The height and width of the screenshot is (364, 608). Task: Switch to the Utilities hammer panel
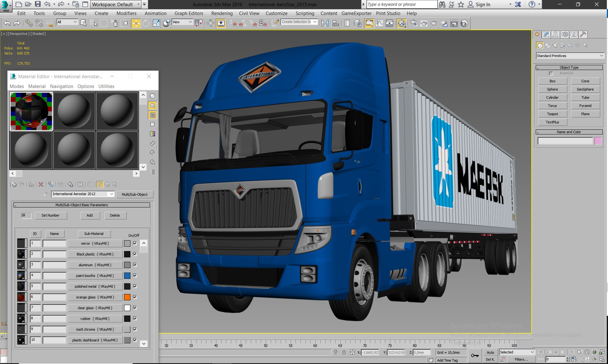pyautogui.click(x=583, y=34)
